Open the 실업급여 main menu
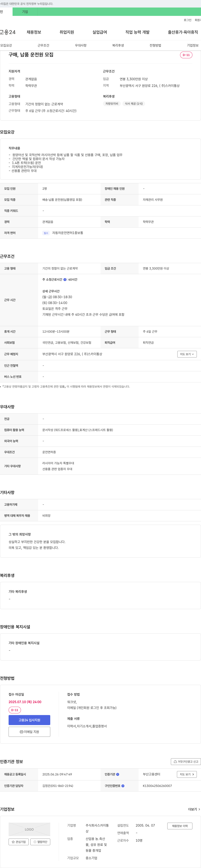This screenshot has width=201, height=868. point(100,32)
